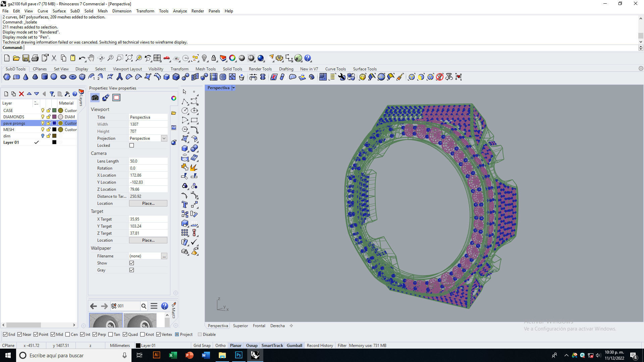644x362 pixels.
Task: Hide the CASE layer via lightbulb
Action: pos(43,111)
